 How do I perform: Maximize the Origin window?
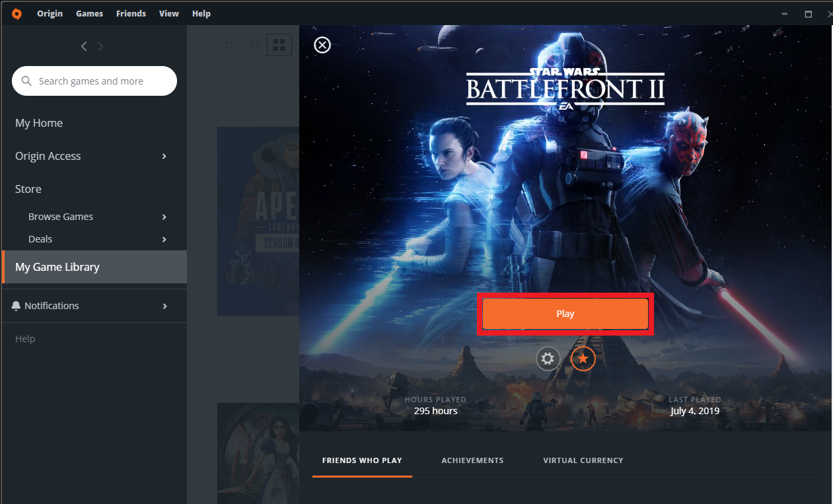click(x=808, y=13)
